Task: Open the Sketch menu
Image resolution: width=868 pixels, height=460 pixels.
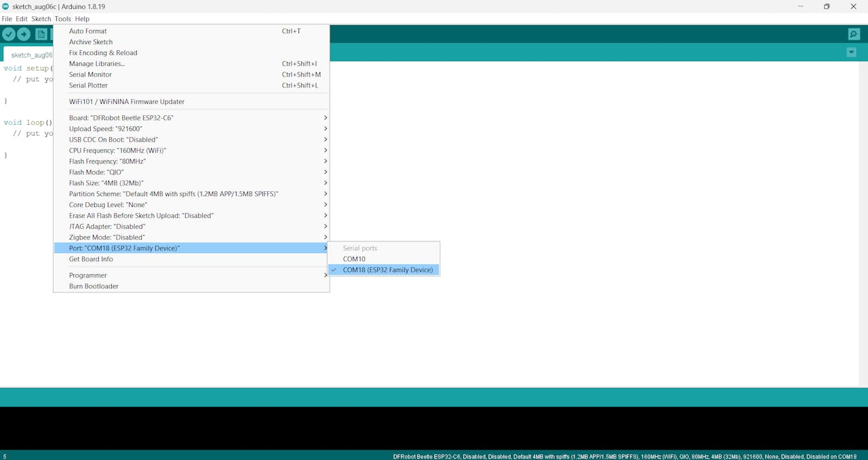Action: pyautogui.click(x=41, y=19)
